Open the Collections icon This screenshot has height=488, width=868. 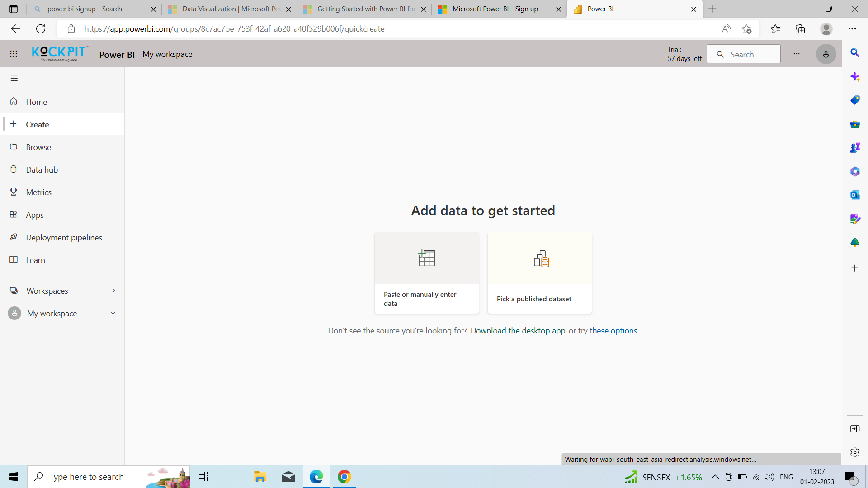(800, 29)
